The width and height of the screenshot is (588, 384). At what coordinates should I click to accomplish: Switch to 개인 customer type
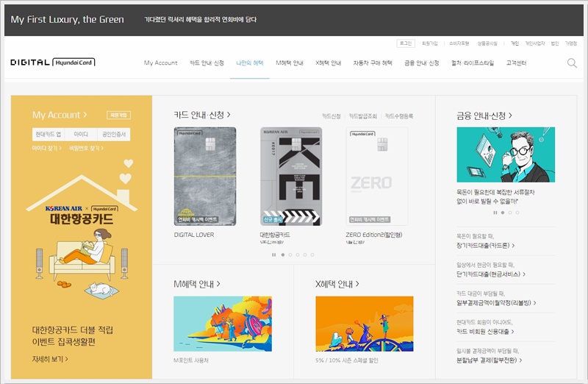[514, 43]
